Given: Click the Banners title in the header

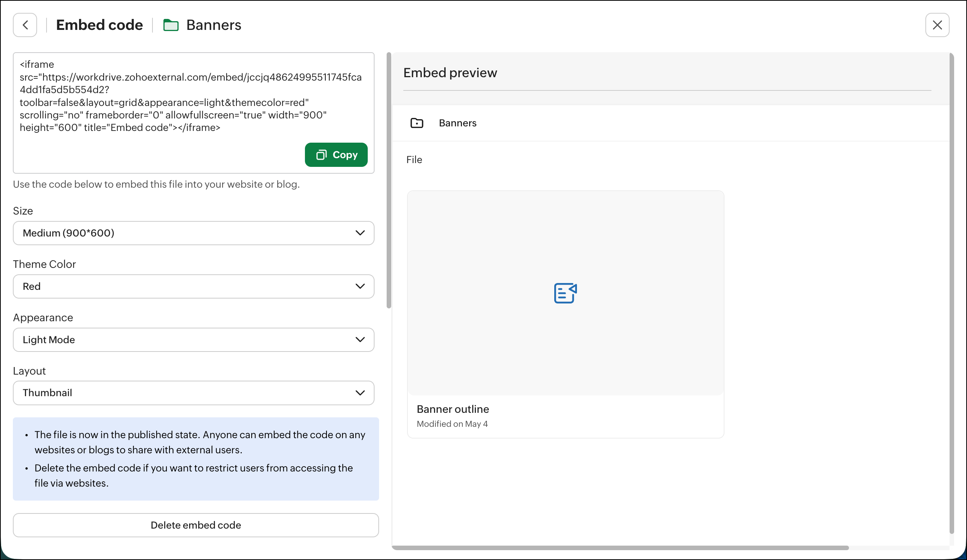Looking at the screenshot, I should click(214, 25).
